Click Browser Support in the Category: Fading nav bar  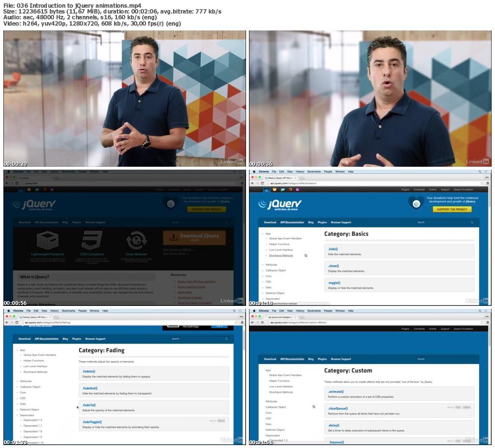(x=95, y=339)
